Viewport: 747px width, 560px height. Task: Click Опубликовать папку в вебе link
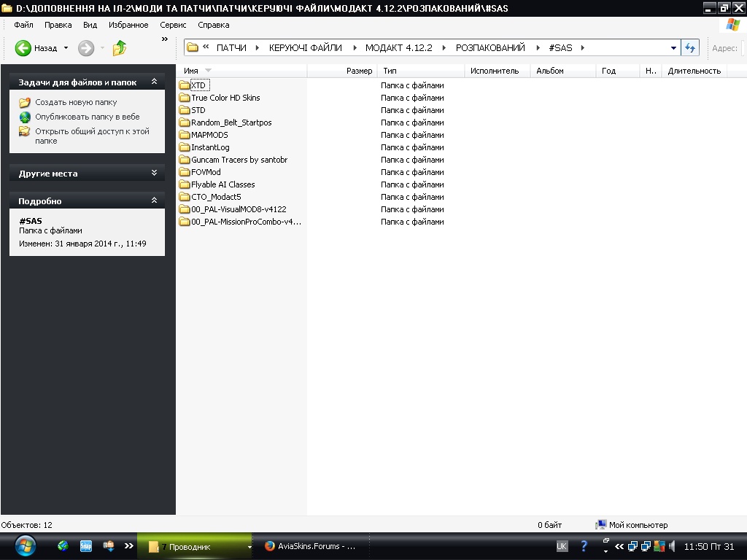coord(88,117)
